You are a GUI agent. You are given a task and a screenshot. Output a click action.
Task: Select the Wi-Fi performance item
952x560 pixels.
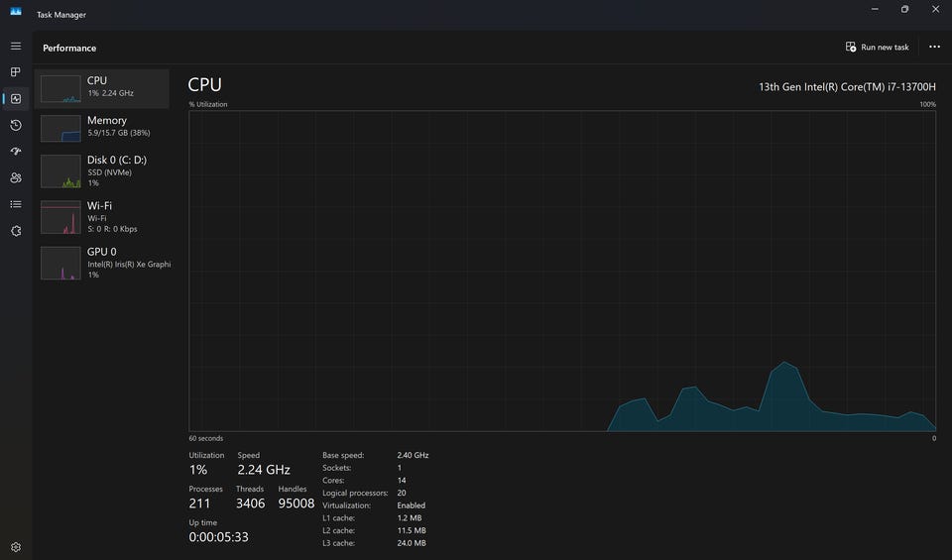[101, 217]
